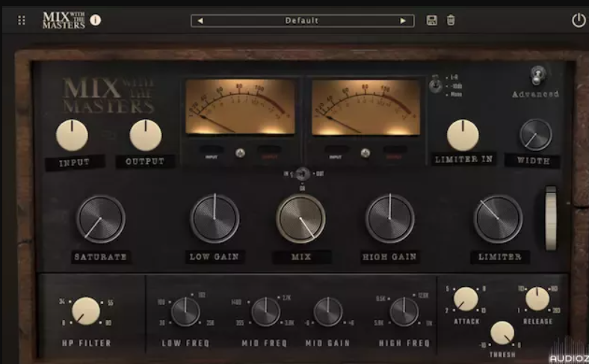Click the -10db label next to the mode switch

(x=456, y=86)
